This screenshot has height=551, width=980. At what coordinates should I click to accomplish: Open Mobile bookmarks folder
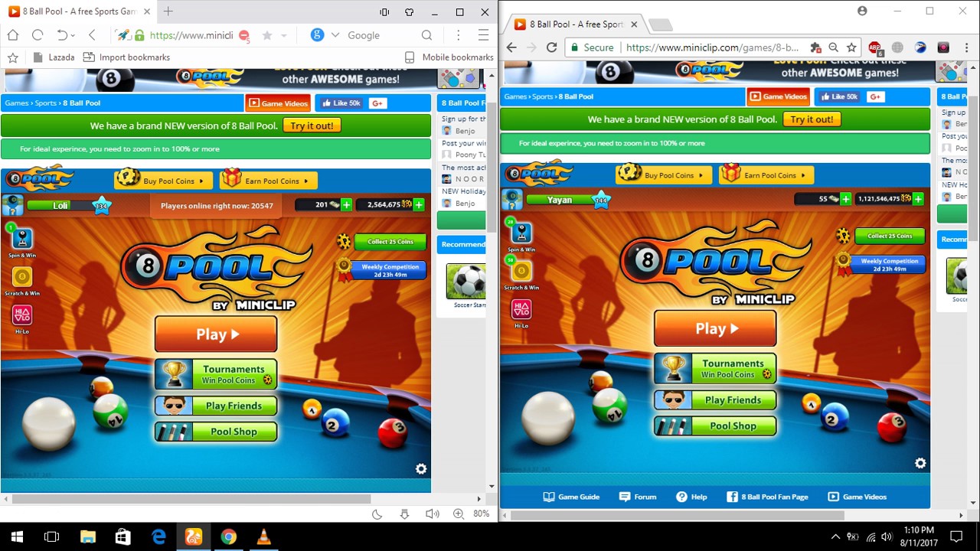(449, 57)
